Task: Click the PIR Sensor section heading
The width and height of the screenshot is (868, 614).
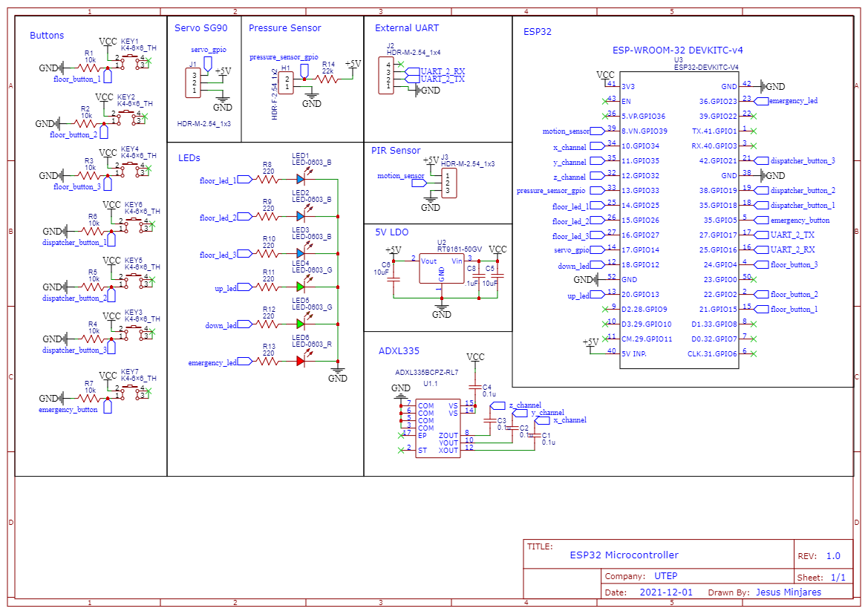Action: point(396,151)
